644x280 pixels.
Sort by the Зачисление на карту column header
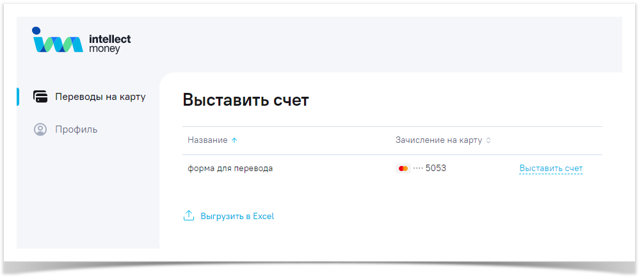coord(439,140)
